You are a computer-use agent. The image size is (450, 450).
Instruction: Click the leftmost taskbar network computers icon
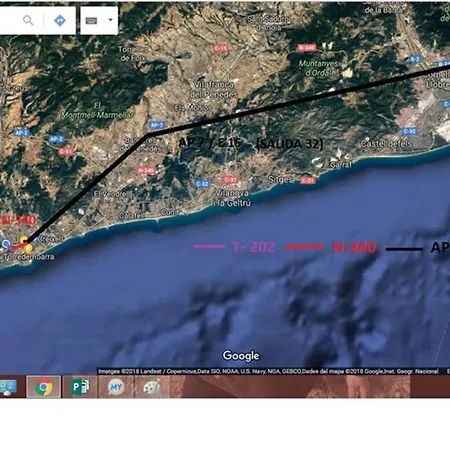coord(8,387)
